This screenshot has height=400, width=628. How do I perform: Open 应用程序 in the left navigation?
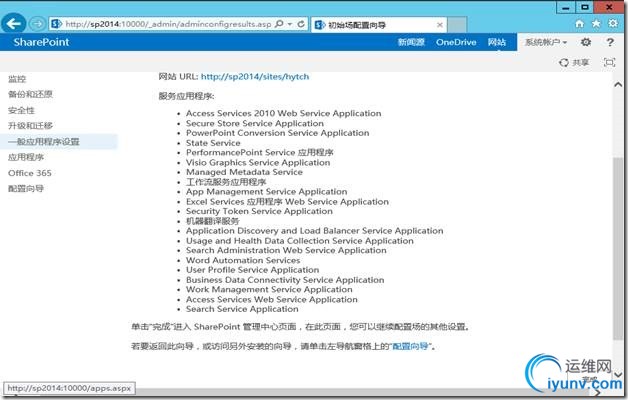point(26,157)
